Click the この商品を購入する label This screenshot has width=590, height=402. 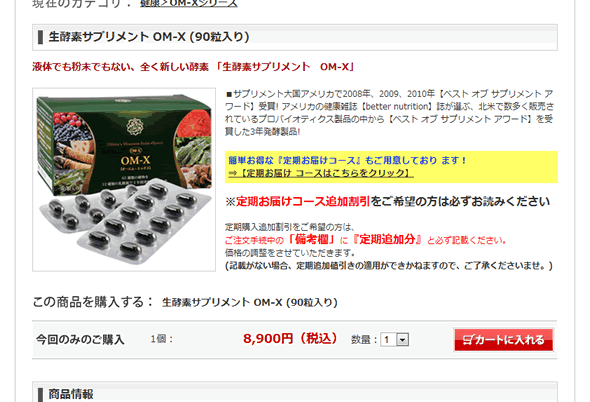click(x=93, y=302)
